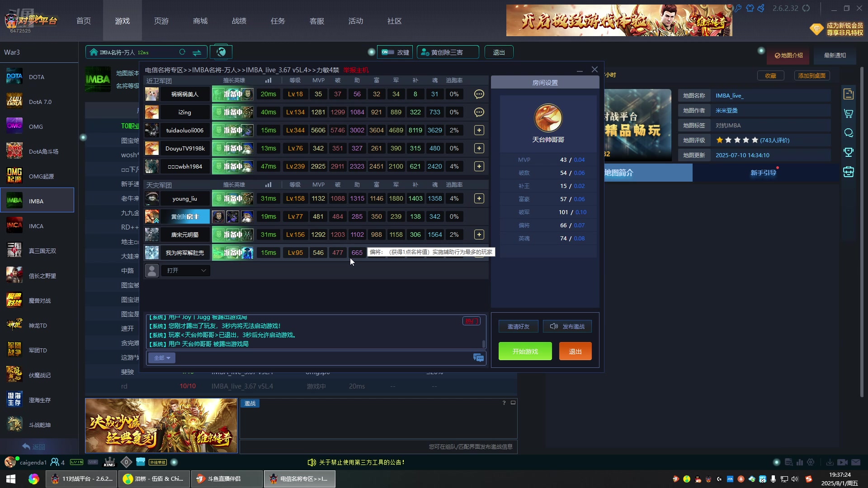Go to the 首页 tab
This screenshot has width=868, height=488.
click(84, 21)
